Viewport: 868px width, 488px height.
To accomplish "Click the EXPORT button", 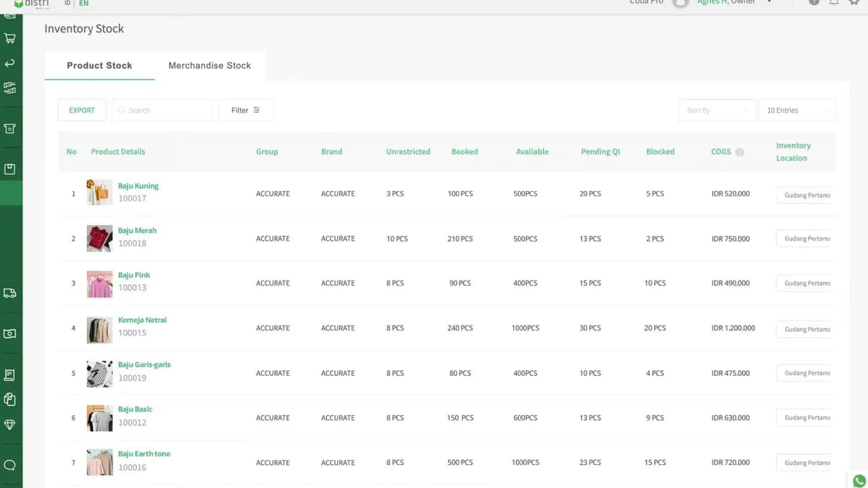I will (x=82, y=110).
